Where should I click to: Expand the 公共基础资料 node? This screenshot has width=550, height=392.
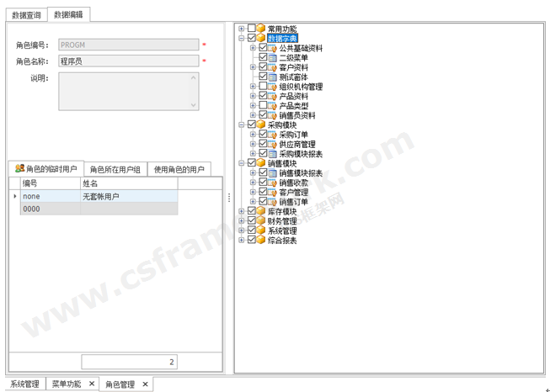(253, 48)
